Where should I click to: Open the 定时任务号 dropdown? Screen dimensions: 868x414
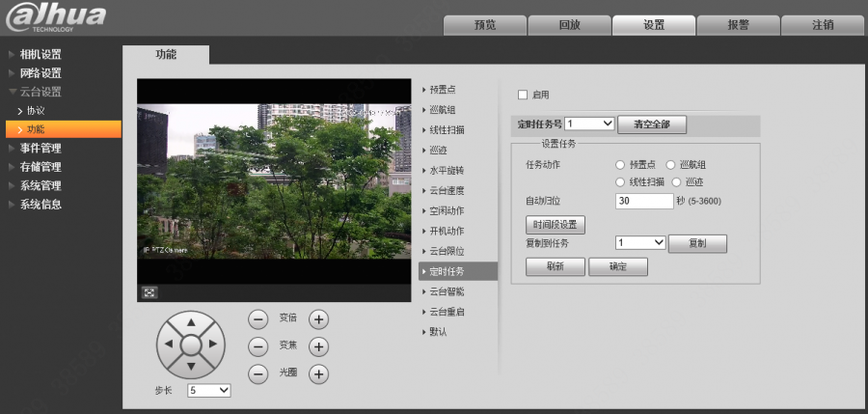[x=589, y=124]
